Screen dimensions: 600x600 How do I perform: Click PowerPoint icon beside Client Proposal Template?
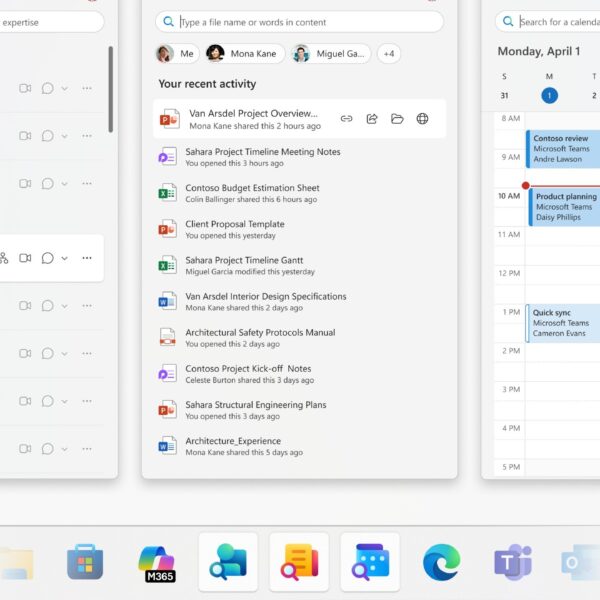click(x=167, y=229)
